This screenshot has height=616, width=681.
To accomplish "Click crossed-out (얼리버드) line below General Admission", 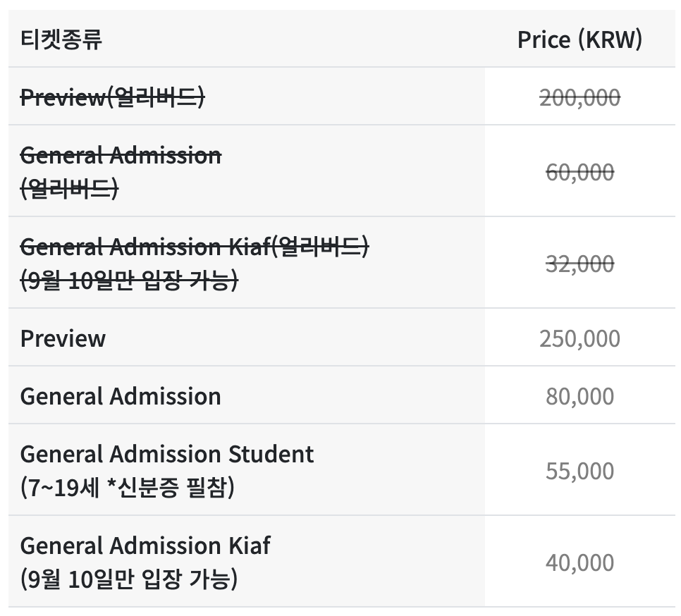I will (69, 189).
